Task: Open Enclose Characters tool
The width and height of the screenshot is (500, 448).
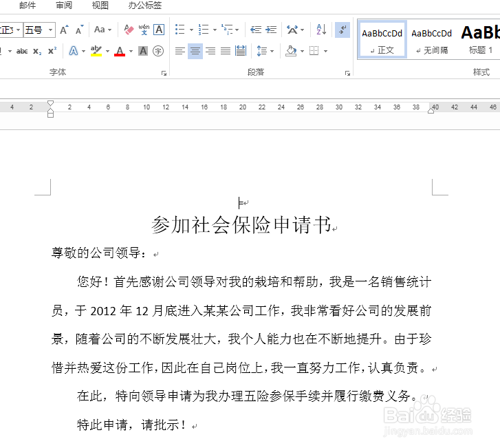Action: 158,51
